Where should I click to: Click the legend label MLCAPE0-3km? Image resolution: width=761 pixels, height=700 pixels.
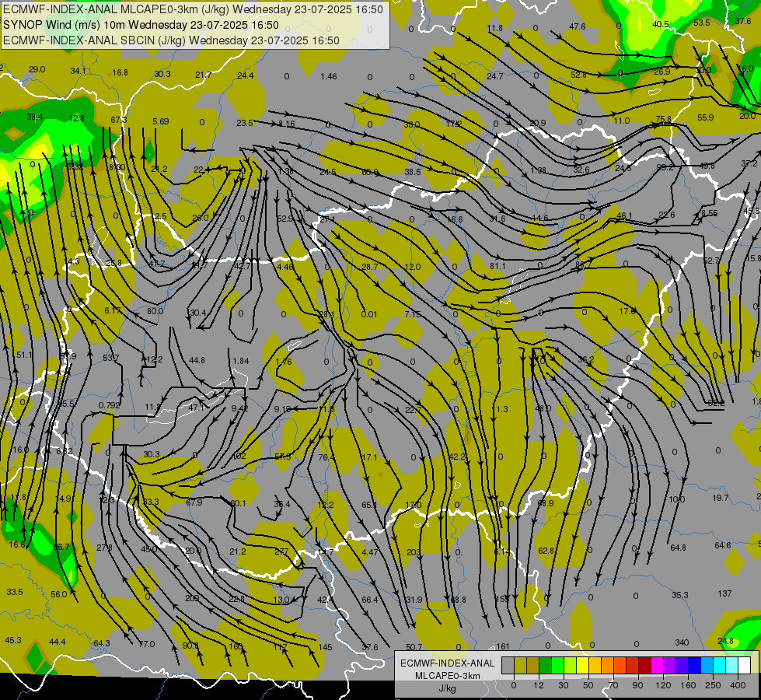pyautogui.click(x=448, y=676)
